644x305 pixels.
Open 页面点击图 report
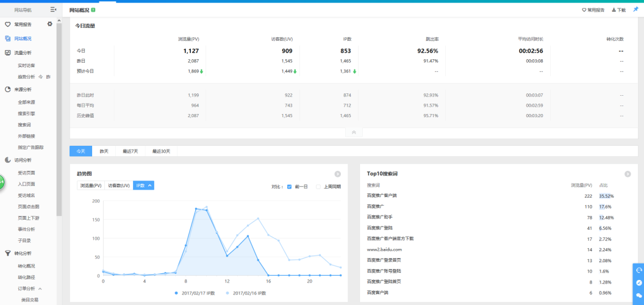(x=28, y=206)
